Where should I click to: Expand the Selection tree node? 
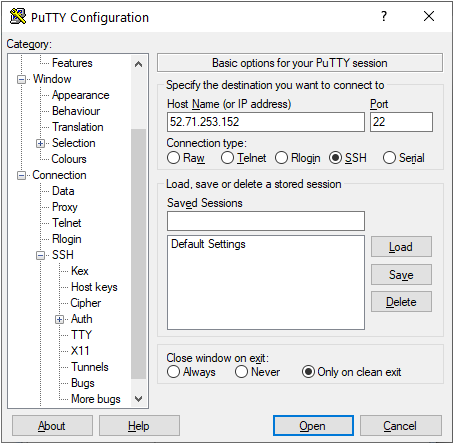40,143
